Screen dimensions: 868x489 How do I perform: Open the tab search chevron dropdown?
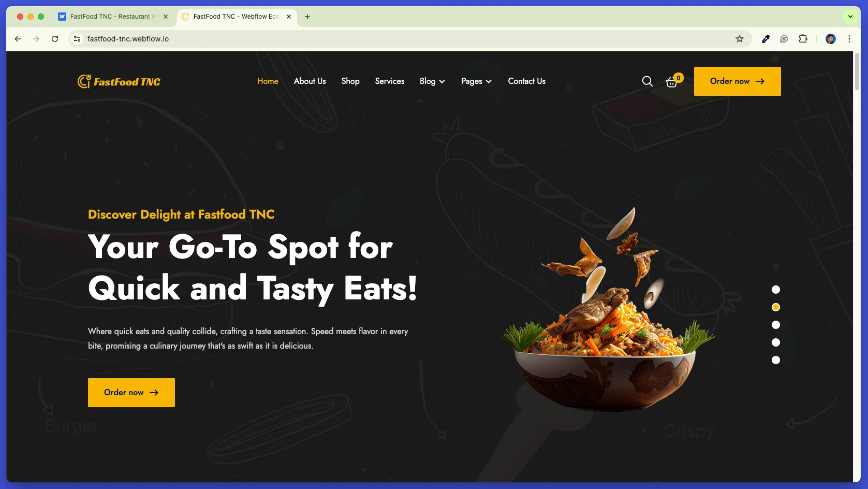[850, 17]
